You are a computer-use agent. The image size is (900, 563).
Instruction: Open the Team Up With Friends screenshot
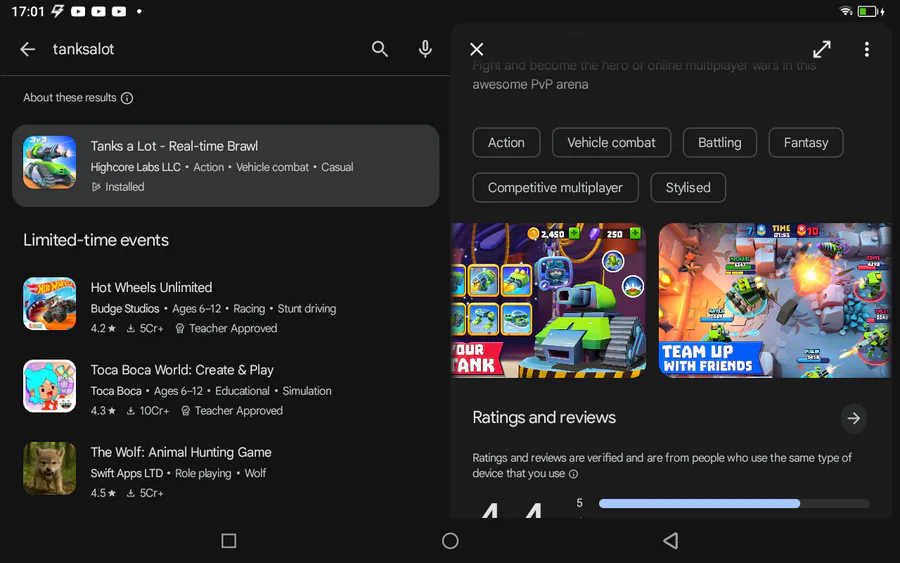775,300
